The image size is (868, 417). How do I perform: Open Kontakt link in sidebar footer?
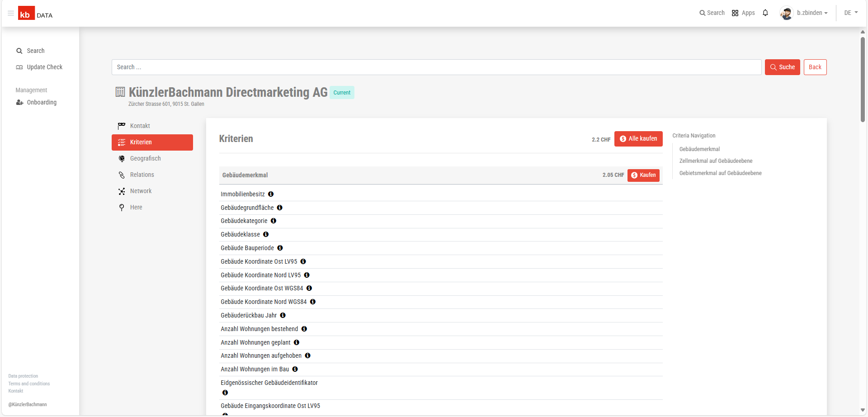click(x=15, y=391)
